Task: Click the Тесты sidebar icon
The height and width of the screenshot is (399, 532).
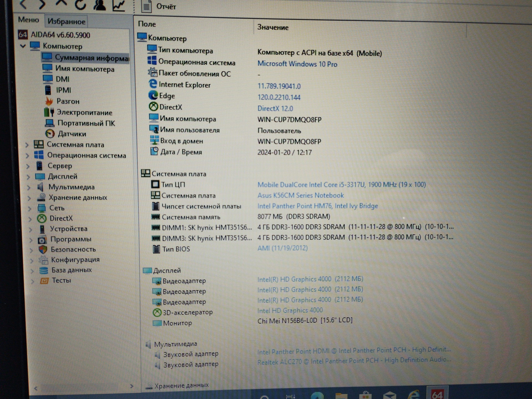Action: tap(44, 281)
